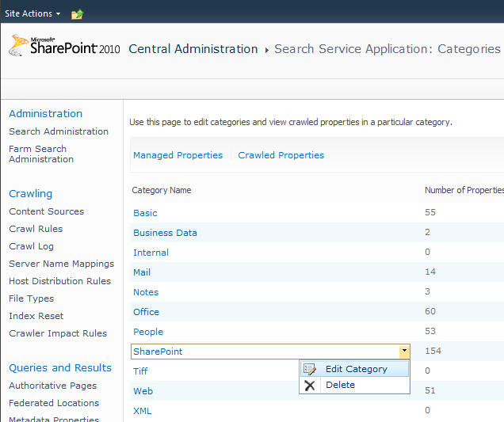Click the Number of Properties column header
The image size is (504, 422).
click(464, 190)
